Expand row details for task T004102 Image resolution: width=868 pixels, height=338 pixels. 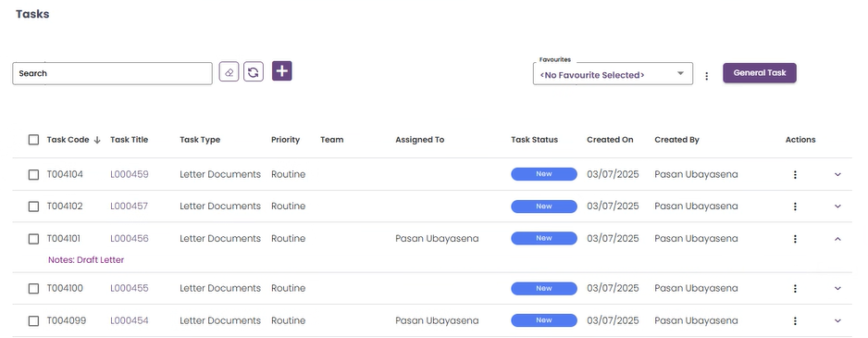[x=837, y=207]
